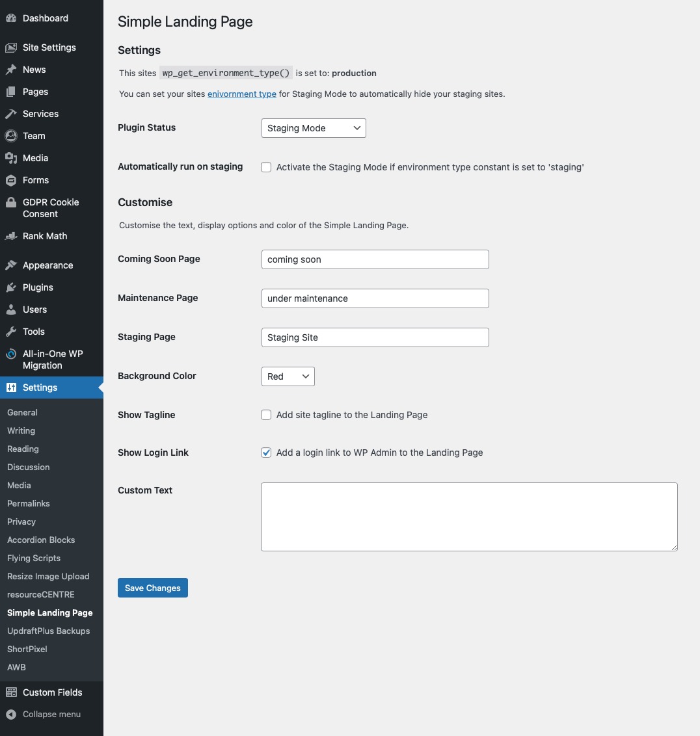
Task: Open resourceCENTRE submenu item
Action: click(x=41, y=595)
